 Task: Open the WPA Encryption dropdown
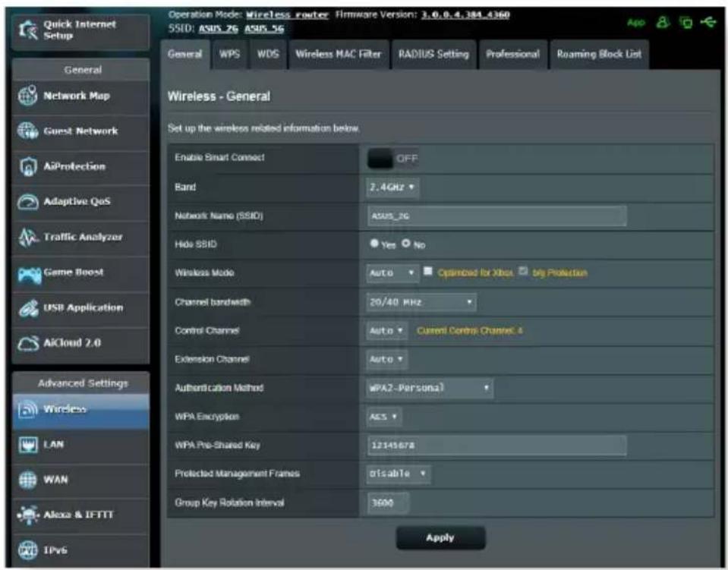pyautogui.click(x=384, y=417)
